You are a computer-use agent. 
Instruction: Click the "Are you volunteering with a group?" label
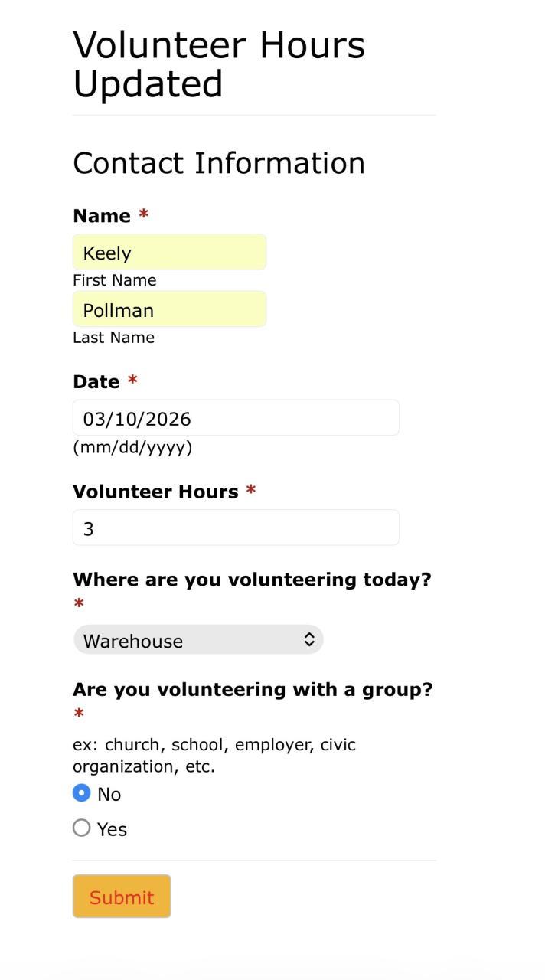tap(253, 690)
